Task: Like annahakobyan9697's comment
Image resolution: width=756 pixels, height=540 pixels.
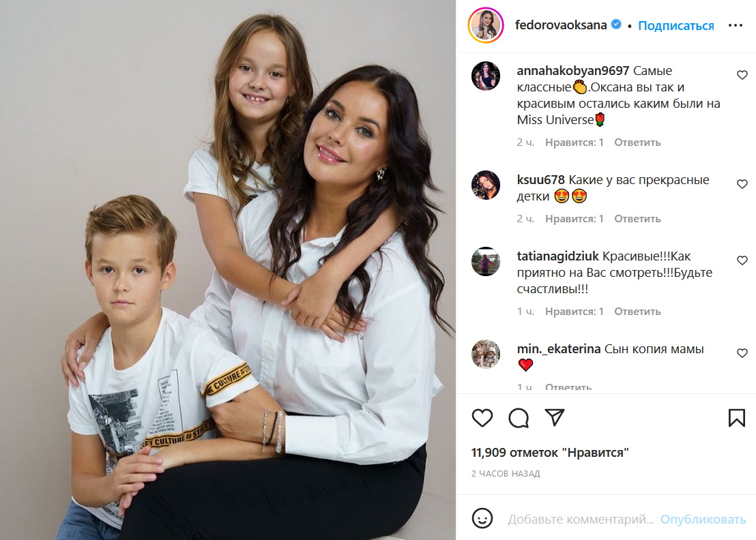Action: click(x=742, y=75)
